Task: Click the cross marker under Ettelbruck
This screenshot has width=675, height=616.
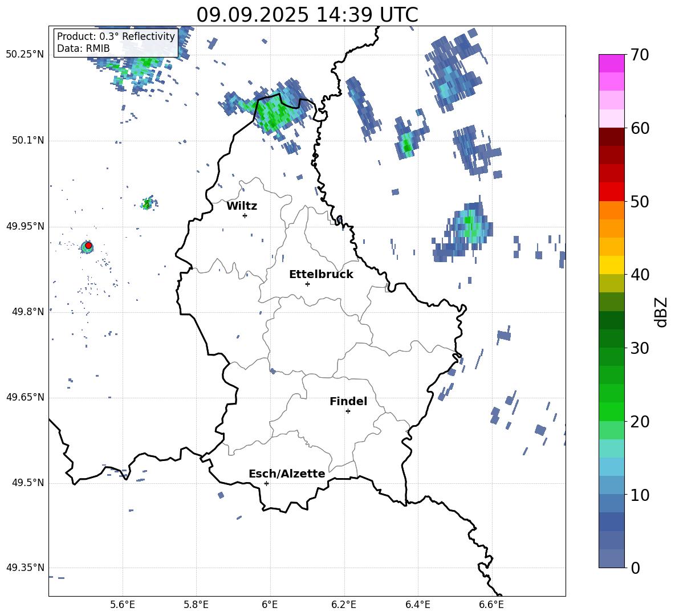Action: pos(307,284)
